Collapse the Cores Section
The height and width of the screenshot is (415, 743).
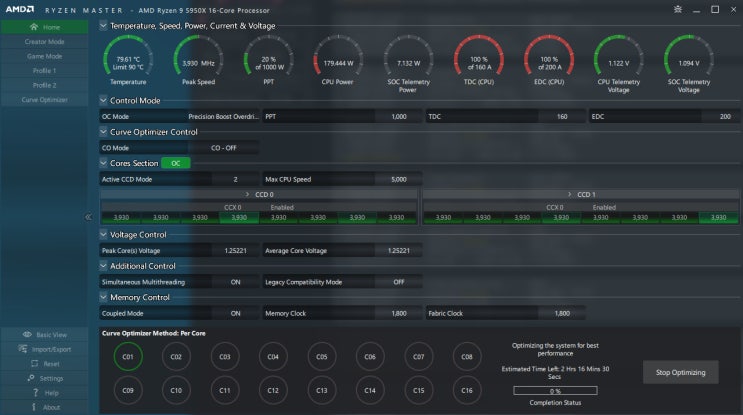pyautogui.click(x=103, y=163)
